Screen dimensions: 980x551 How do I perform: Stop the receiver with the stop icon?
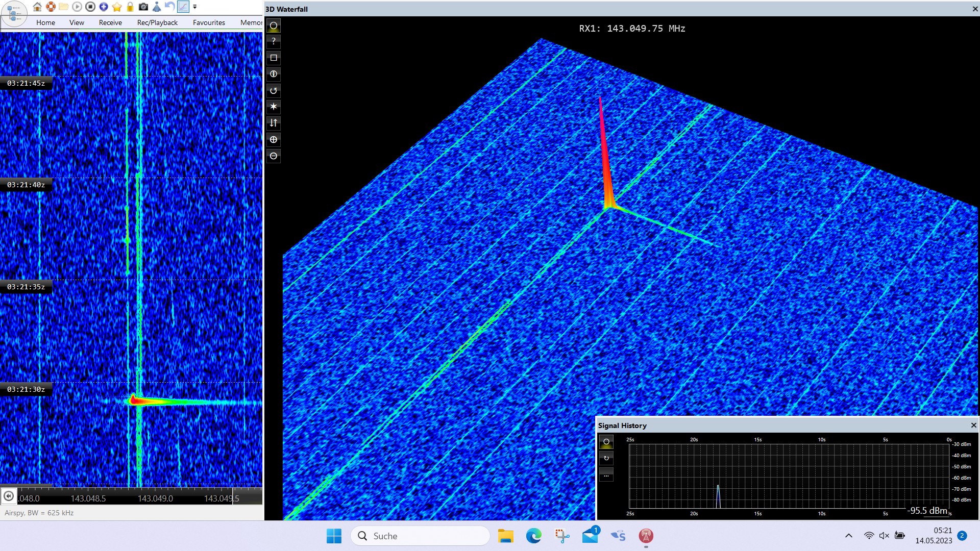(x=90, y=7)
